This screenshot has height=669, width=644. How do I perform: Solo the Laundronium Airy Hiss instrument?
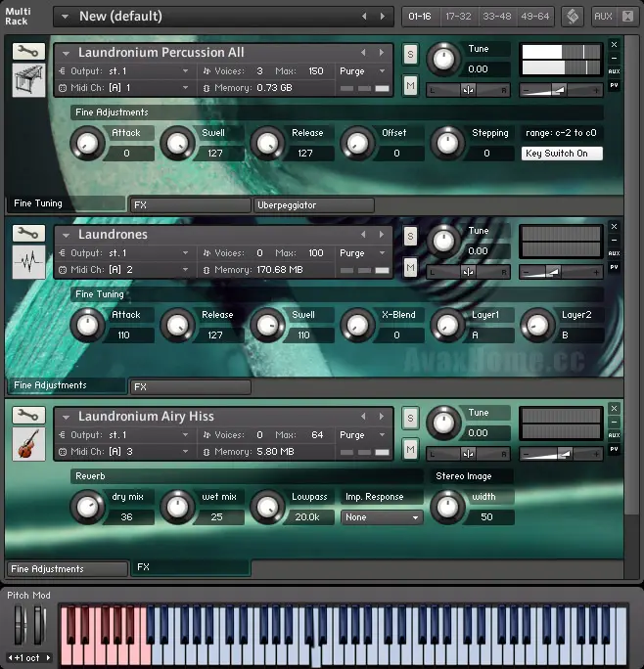coord(410,418)
